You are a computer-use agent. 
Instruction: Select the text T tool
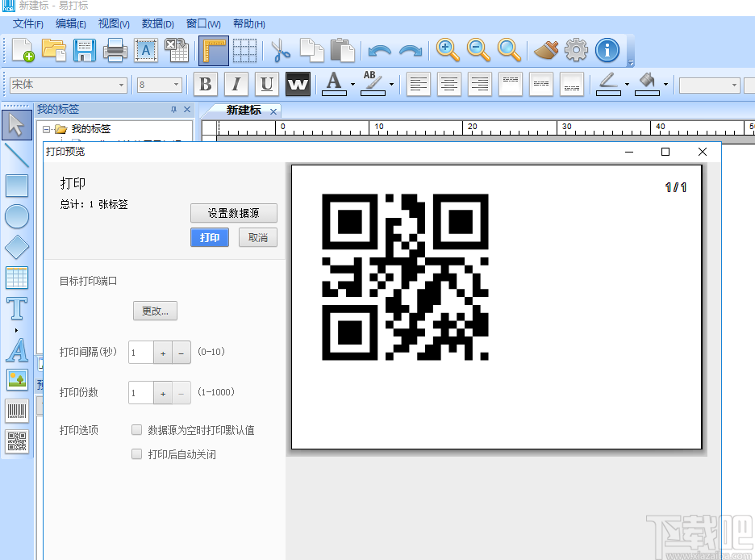(16, 309)
